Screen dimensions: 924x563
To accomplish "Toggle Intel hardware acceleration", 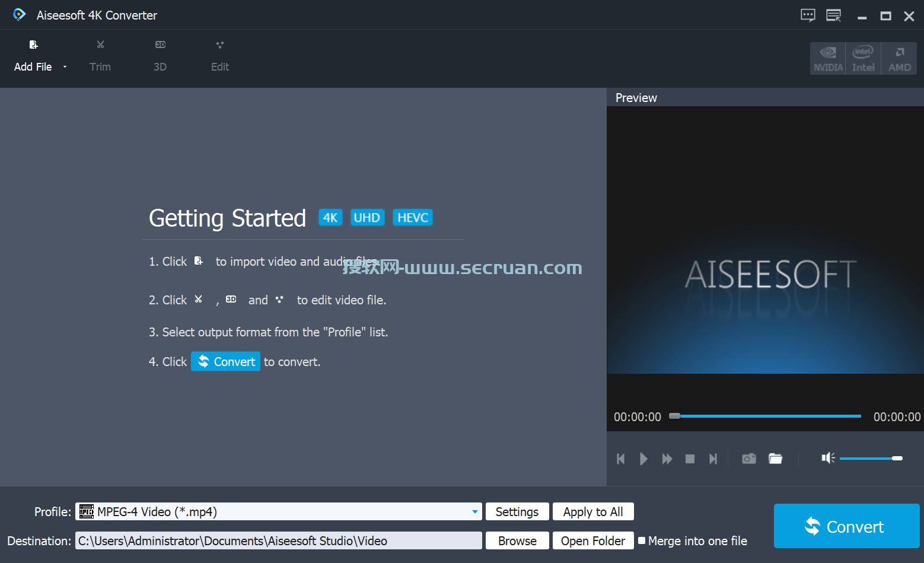I will pyautogui.click(x=863, y=58).
